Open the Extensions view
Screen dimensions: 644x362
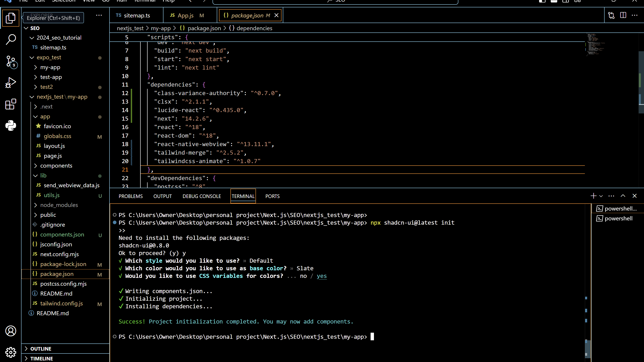(11, 104)
